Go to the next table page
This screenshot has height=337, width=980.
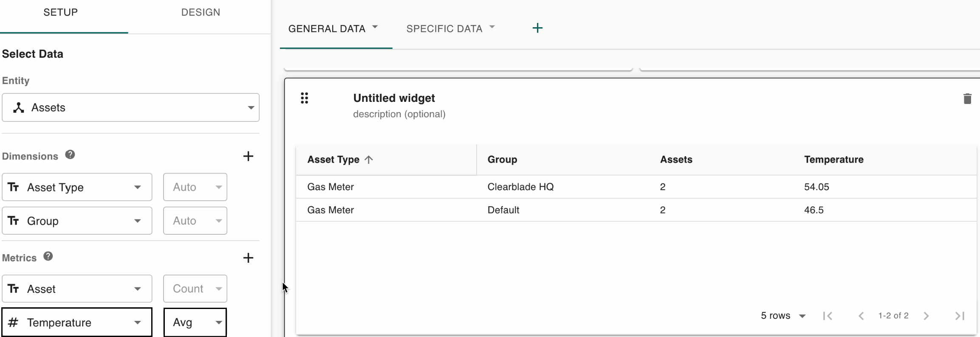[x=926, y=316]
